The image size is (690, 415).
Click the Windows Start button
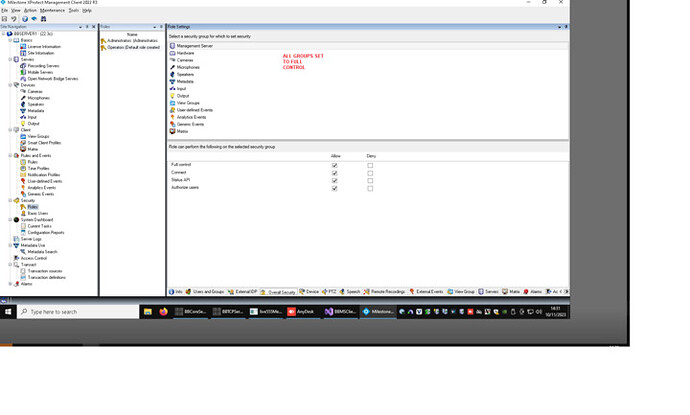(x=8, y=312)
